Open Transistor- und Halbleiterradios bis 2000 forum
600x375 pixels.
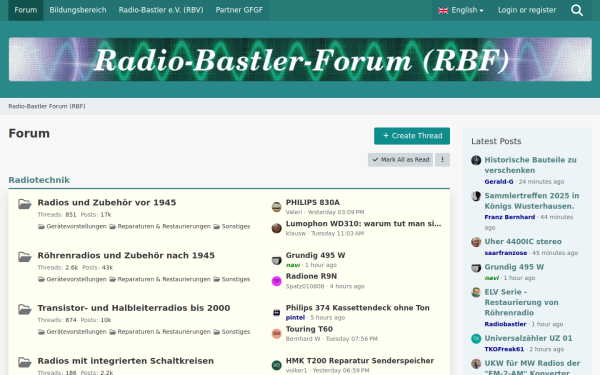click(134, 308)
